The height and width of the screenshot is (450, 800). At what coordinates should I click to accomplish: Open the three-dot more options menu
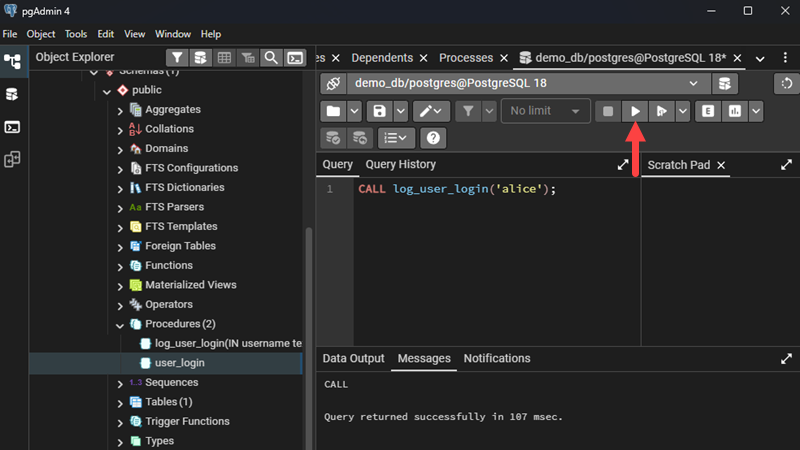click(785, 58)
